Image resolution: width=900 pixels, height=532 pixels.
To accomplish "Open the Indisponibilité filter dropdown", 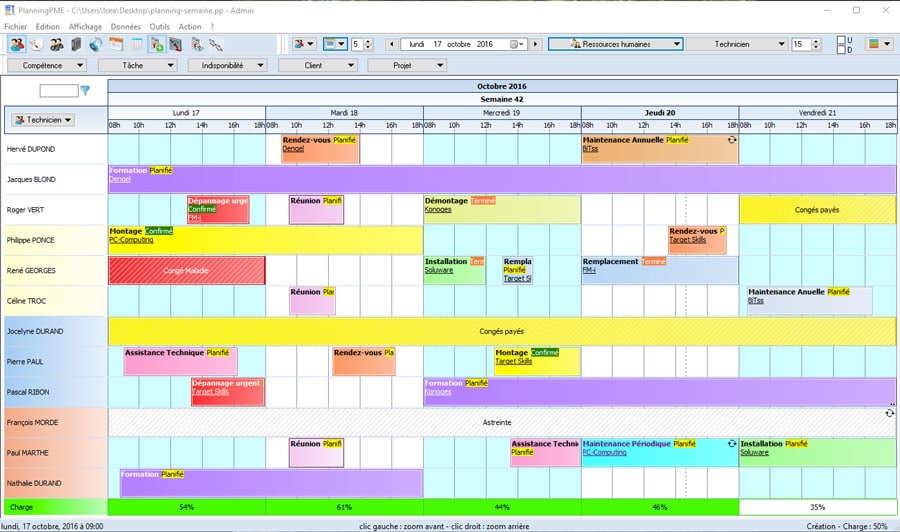I will [227, 65].
